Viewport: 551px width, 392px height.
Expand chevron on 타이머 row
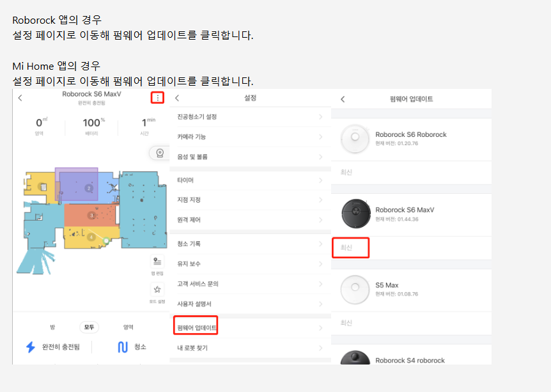[320, 180]
